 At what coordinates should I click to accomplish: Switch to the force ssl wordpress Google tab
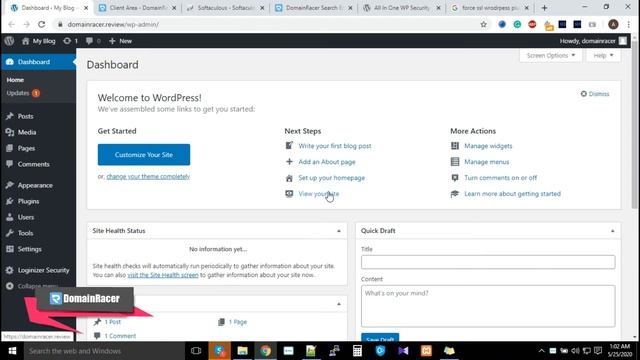[490, 8]
